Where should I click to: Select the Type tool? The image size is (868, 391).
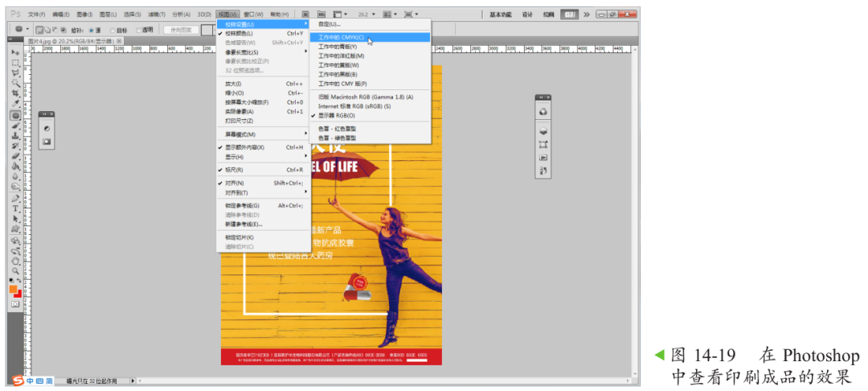point(15,209)
